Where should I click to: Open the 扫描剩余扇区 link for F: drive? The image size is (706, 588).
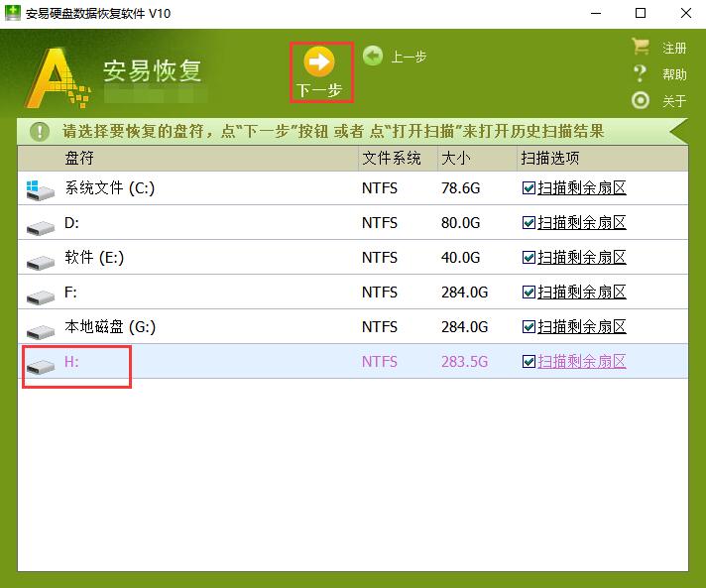point(582,293)
